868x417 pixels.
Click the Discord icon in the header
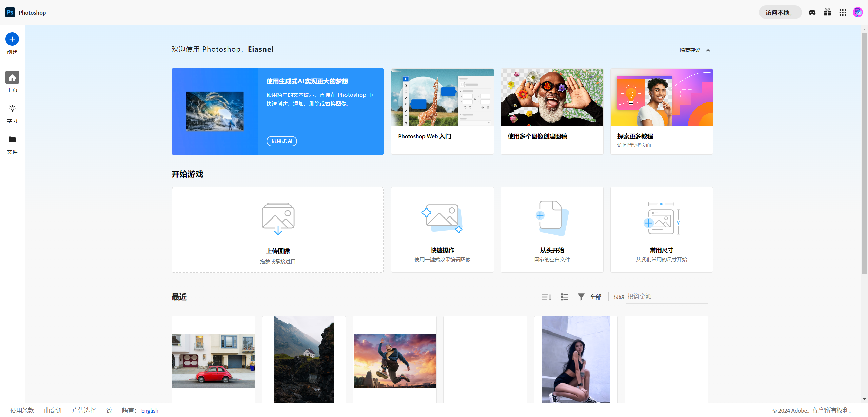click(812, 12)
